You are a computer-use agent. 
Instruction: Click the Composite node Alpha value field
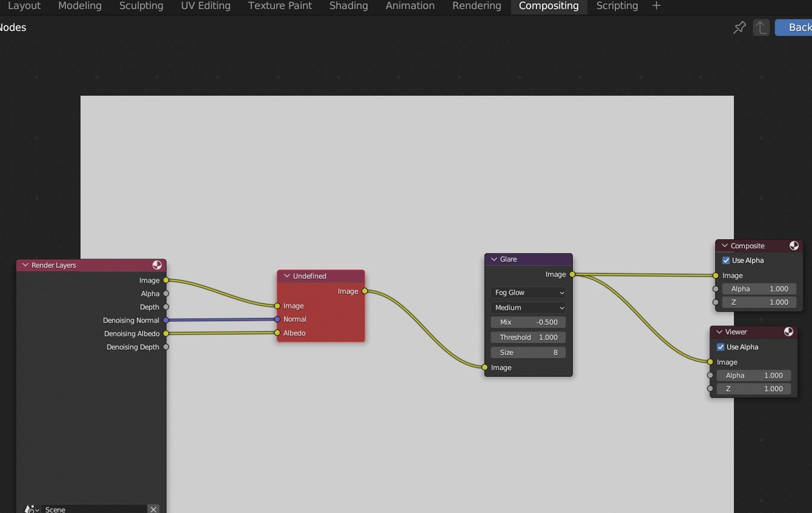pos(759,289)
